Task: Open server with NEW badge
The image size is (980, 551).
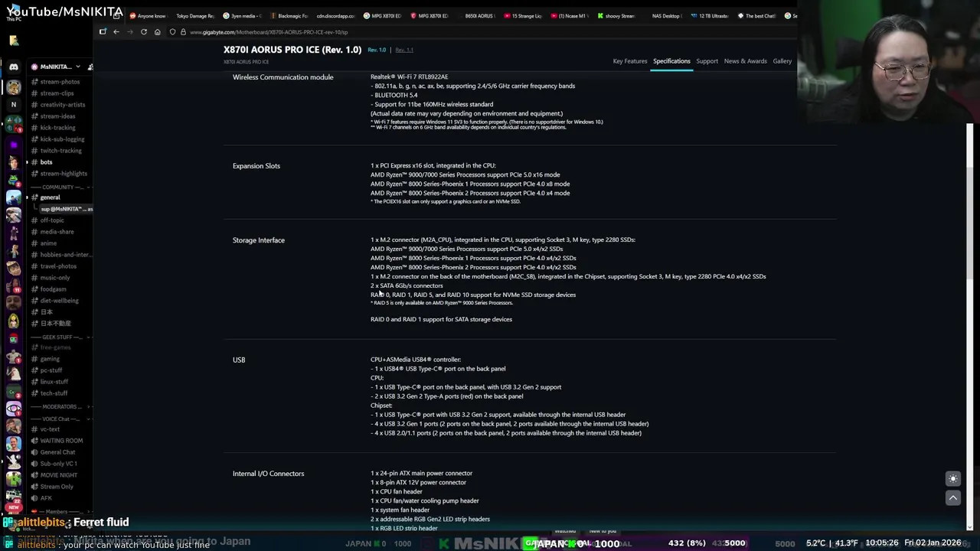Action: [13, 499]
